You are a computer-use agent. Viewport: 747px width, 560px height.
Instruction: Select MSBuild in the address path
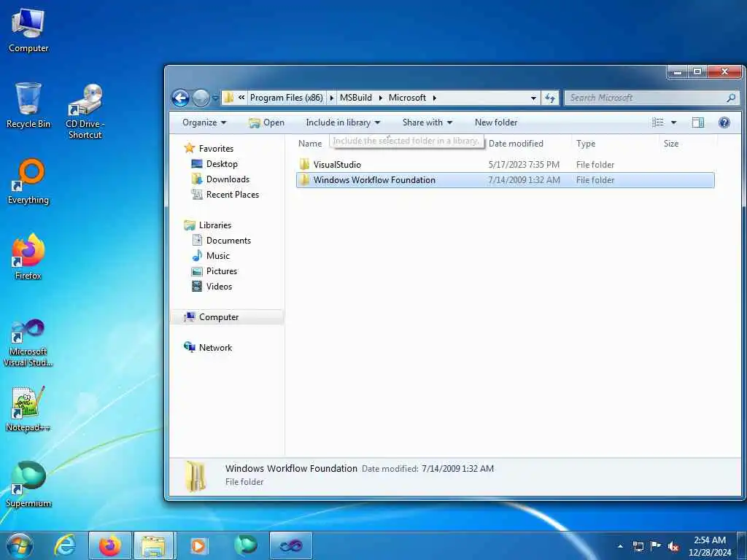click(x=356, y=98)
